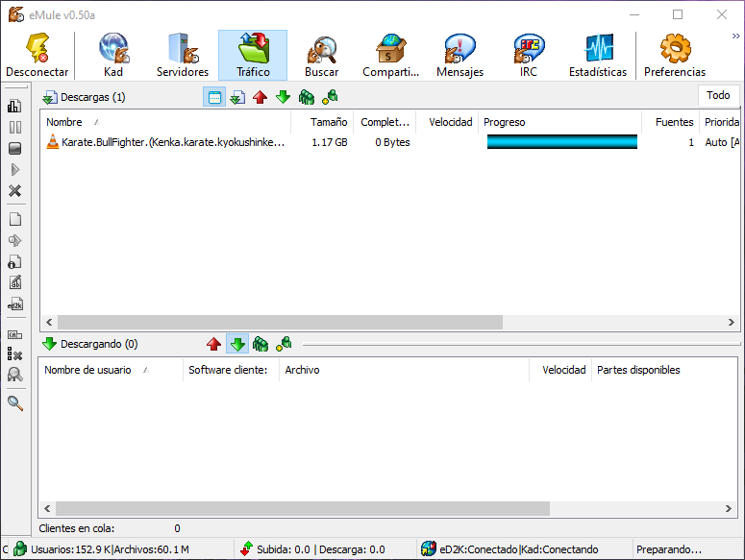Click the find related files icon in sidebar
The width and height of the screenshot is (745, 560).
tap(15, 375)
